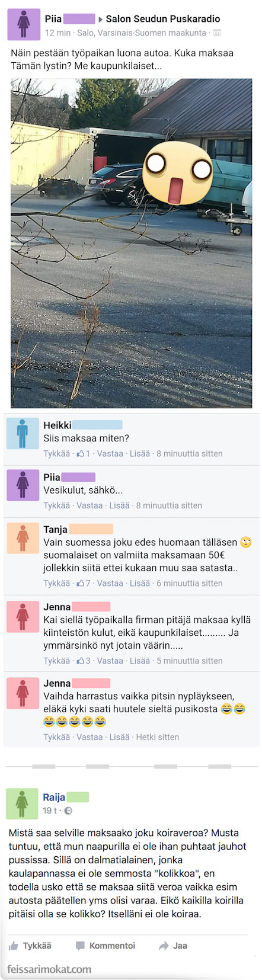Viewport: 262px width, 980px height.
Task: Expand Lisää on Jenna's latest comment
Action: click(119, 737)
